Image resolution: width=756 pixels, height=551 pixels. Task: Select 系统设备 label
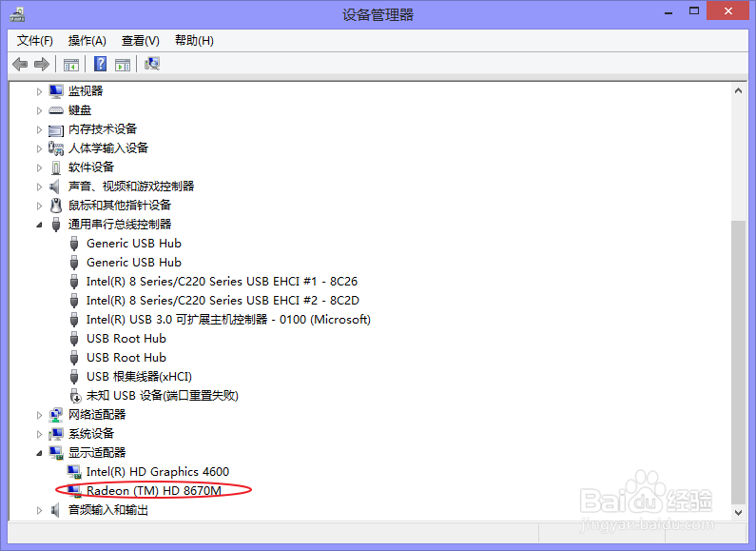91,433
